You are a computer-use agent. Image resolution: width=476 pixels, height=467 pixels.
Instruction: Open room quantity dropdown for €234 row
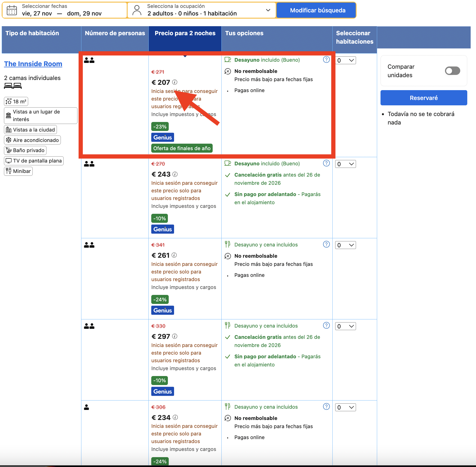(x=345, y=407)
